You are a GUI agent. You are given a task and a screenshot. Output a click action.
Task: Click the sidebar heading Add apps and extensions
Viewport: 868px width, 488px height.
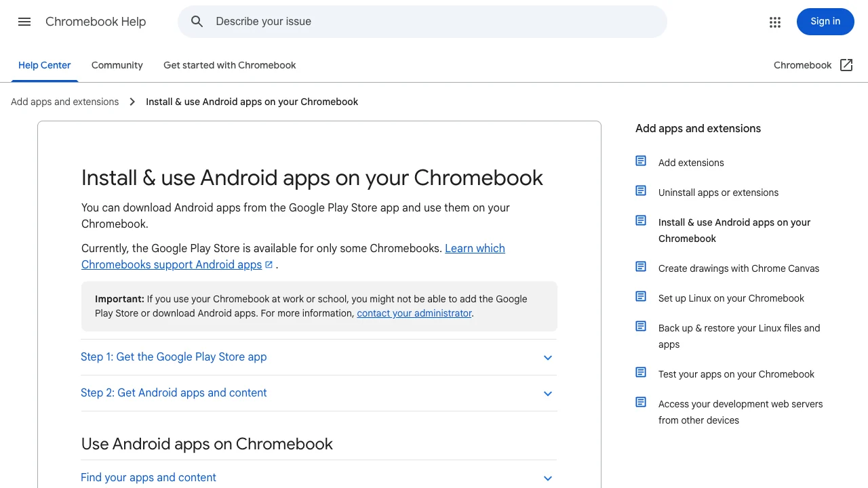pyautogui.click(x=698, y=128)
